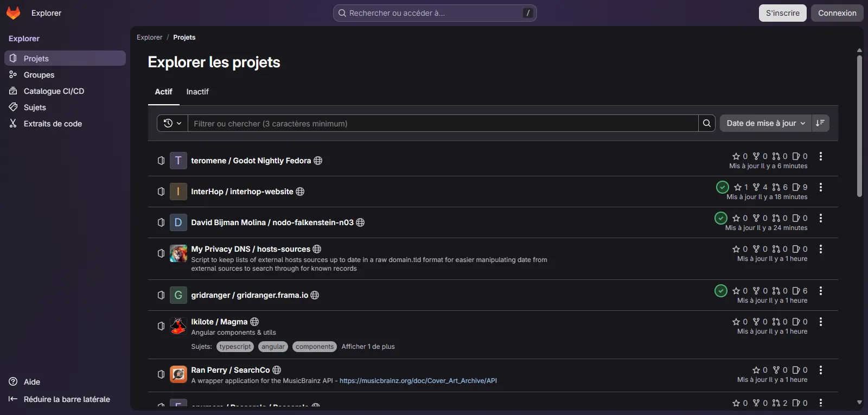Image resolution: width=868 pixels, height=415 pixels.
Task: Click the scroll down arrow of the page scrollbar
Action: pos(859,403)
